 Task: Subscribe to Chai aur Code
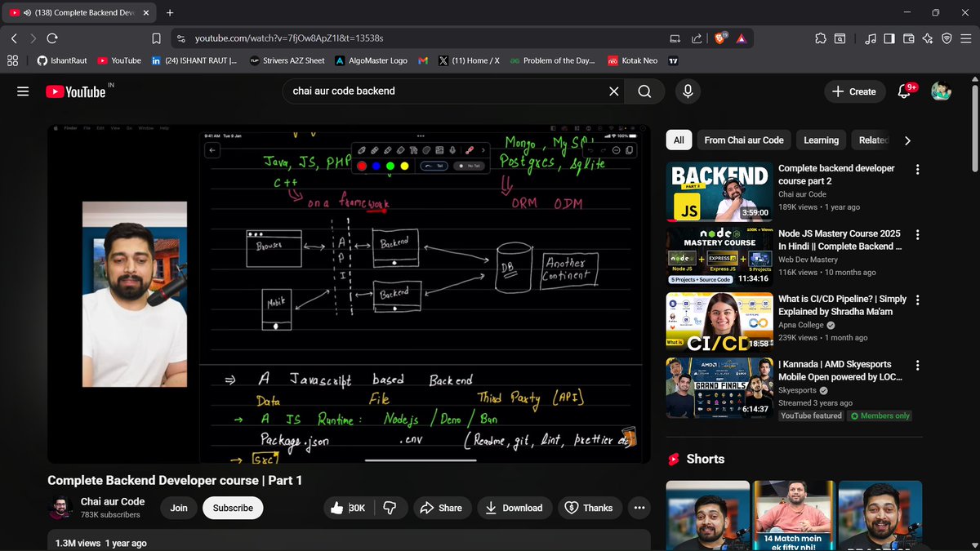(233, 508)
